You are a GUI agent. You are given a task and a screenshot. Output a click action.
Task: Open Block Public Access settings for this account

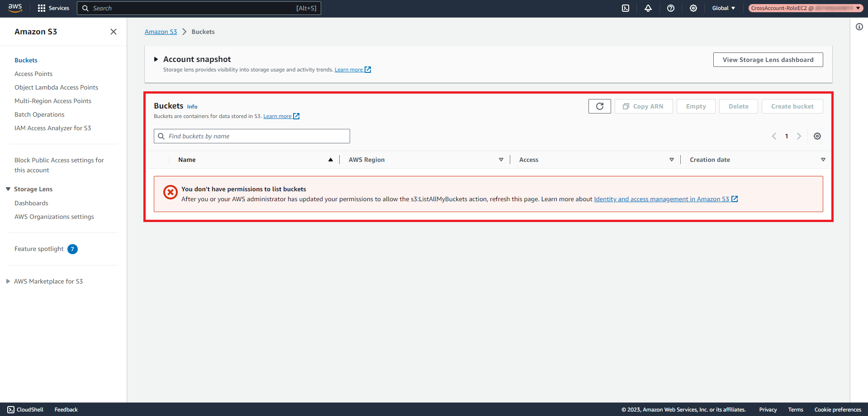[59, 165]
